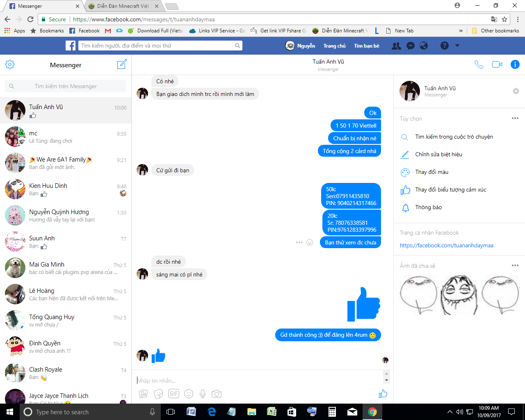Record a voice clip with the microphone

[x=202, y=393]
